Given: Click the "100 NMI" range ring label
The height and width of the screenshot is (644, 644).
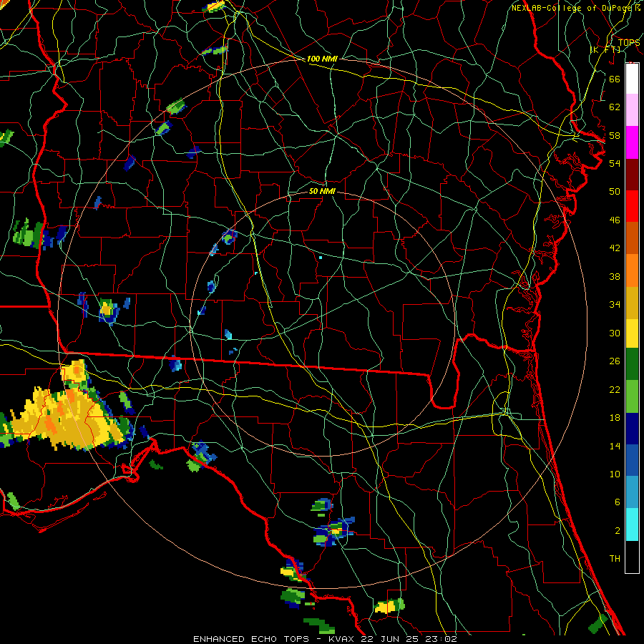Looking at the screenshot, I should pyautogui.click(x=322, y=59).
